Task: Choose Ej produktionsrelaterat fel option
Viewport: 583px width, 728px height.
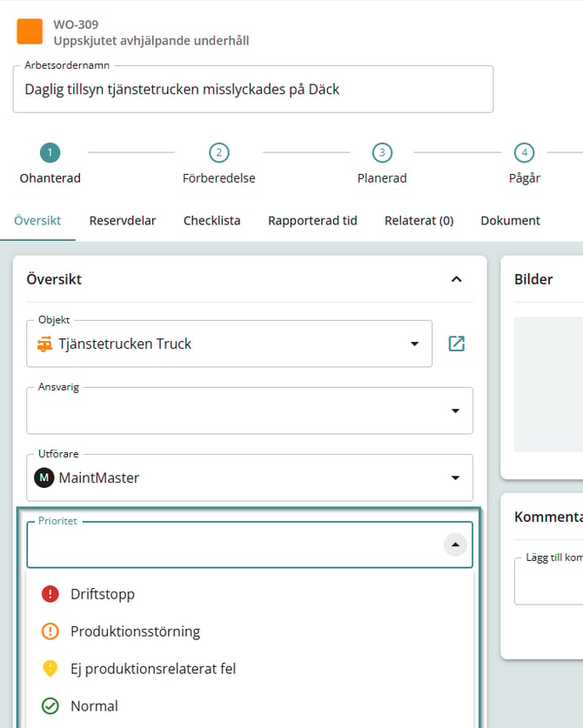Action: coord(250,669)
